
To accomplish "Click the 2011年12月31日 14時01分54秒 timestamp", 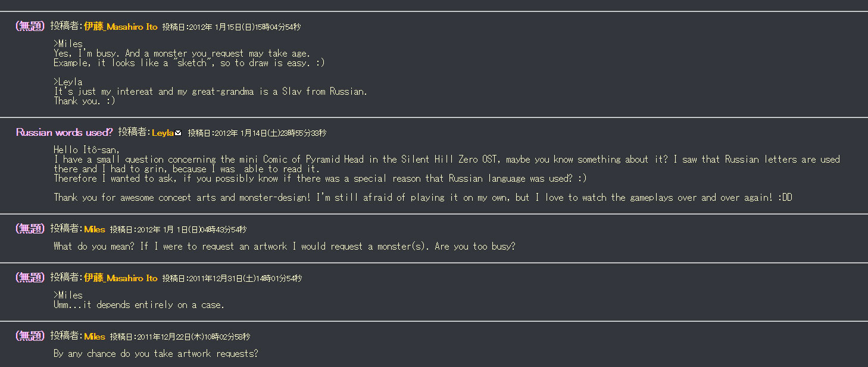I will (x=246, y=279).
